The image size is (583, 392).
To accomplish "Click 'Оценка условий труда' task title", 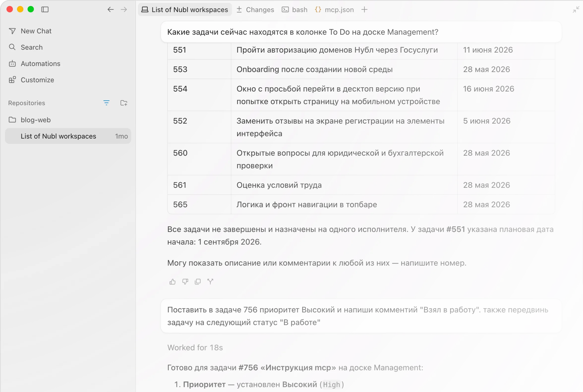I will (x=279, y=185).
